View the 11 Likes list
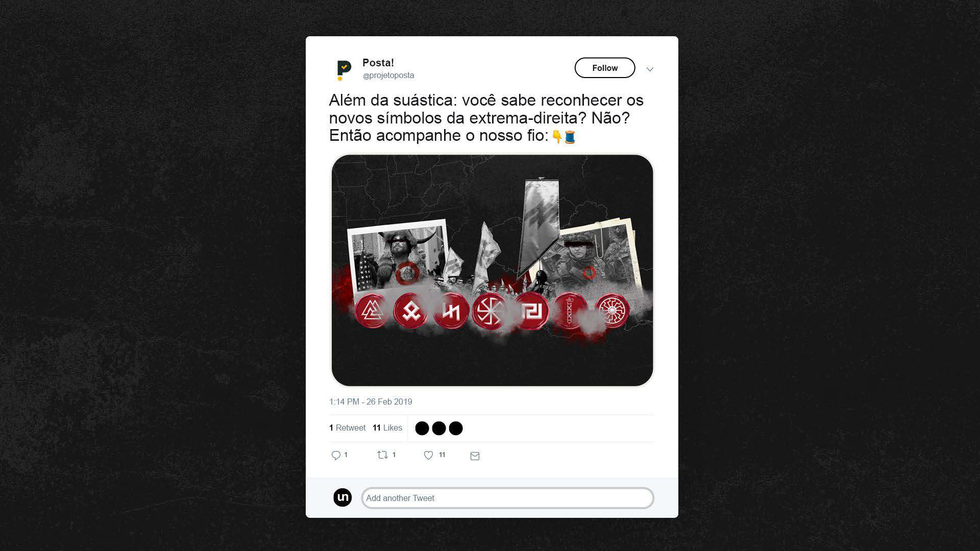Image resolution: width=980 pixels, height=551 pixels. pyautogui.click(x=387, y=428)
